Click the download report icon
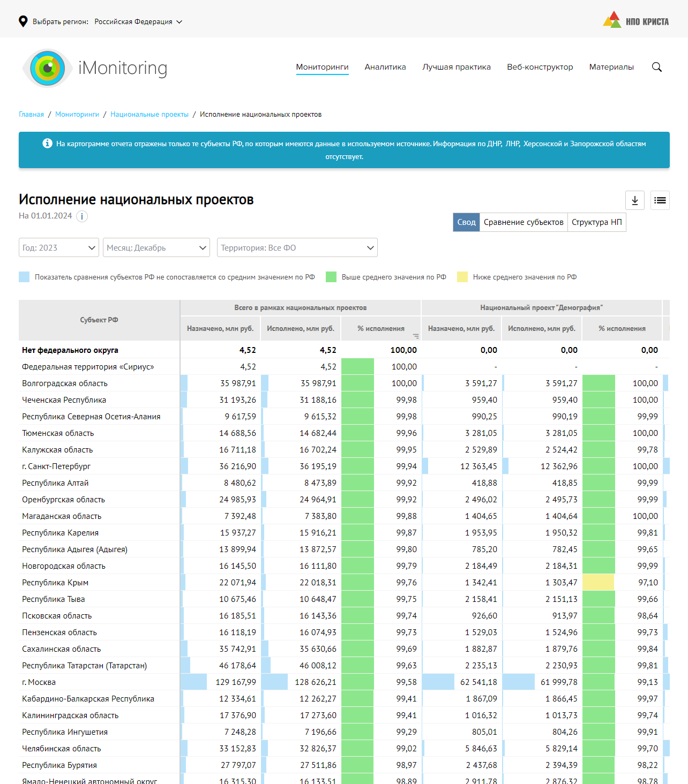The image size is (688, 784). 634,200
